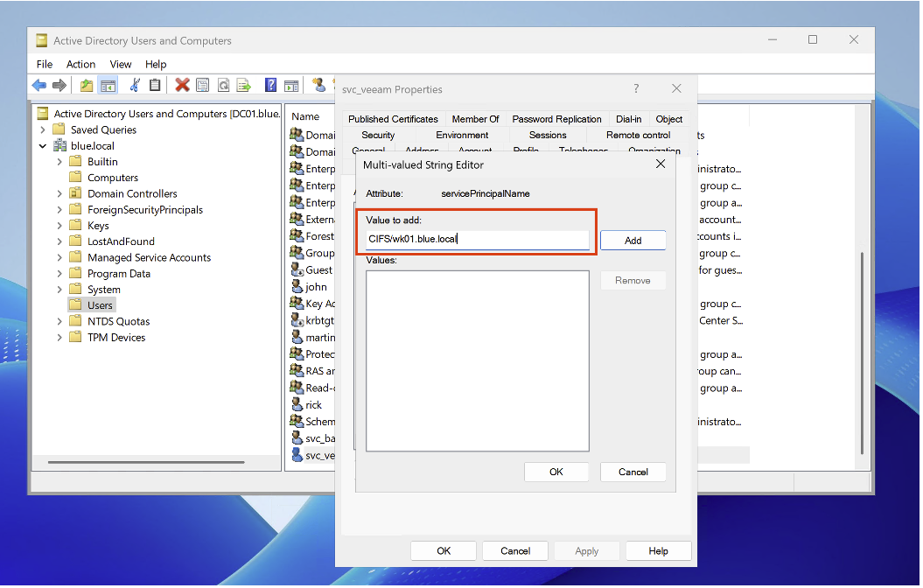Switch to the Member Of tab
Viewport: 923px width, 588px height.
[475, 119]
